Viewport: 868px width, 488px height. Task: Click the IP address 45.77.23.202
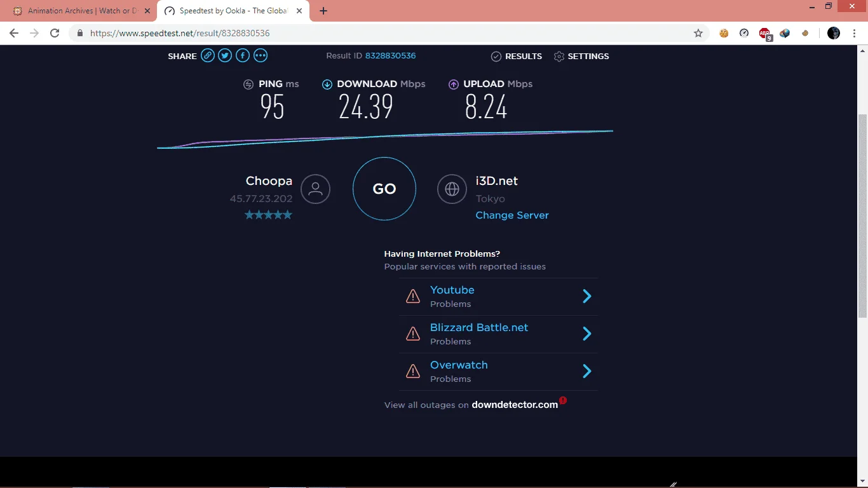(x=261, y=199)
